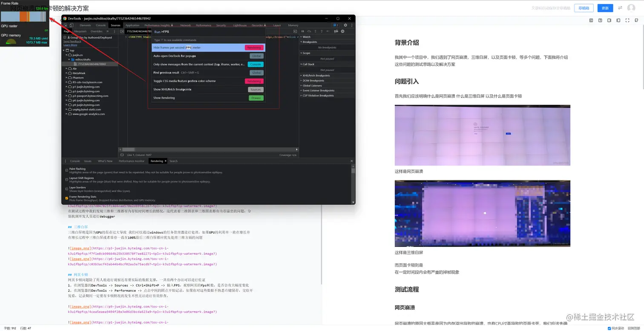Open the Lighthouse tab
Viewport: 644px width, 331px height.
click(x=240, y=25)
